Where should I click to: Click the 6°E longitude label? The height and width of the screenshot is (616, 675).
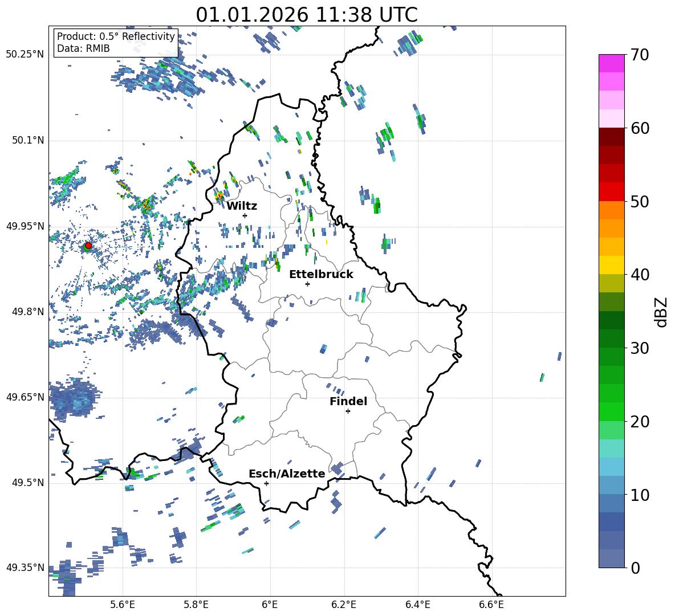270,605
